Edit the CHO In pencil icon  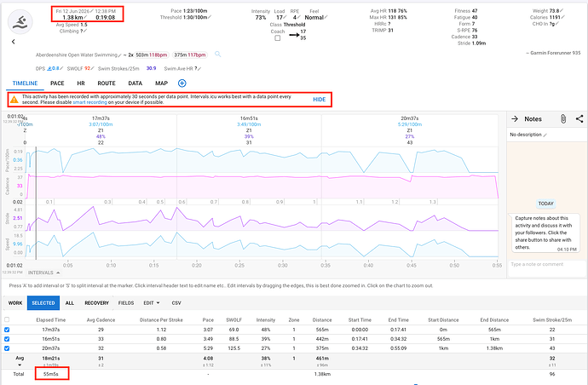557,24
